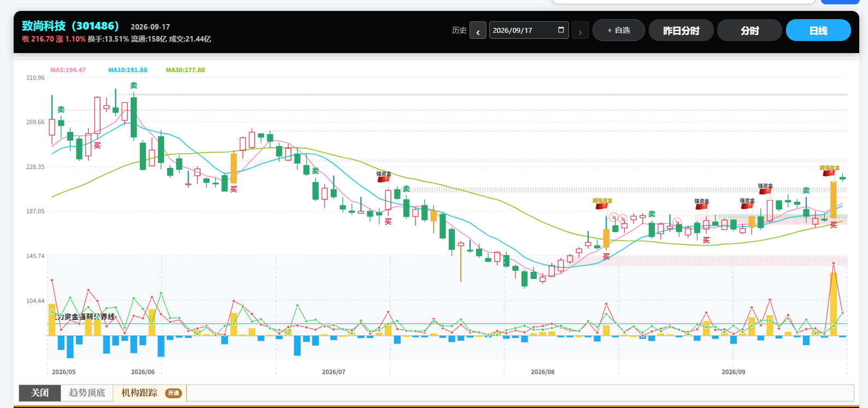Advance to next date with right chevron
Viewport: 868px width, 408px height.
tap(580, 31)
